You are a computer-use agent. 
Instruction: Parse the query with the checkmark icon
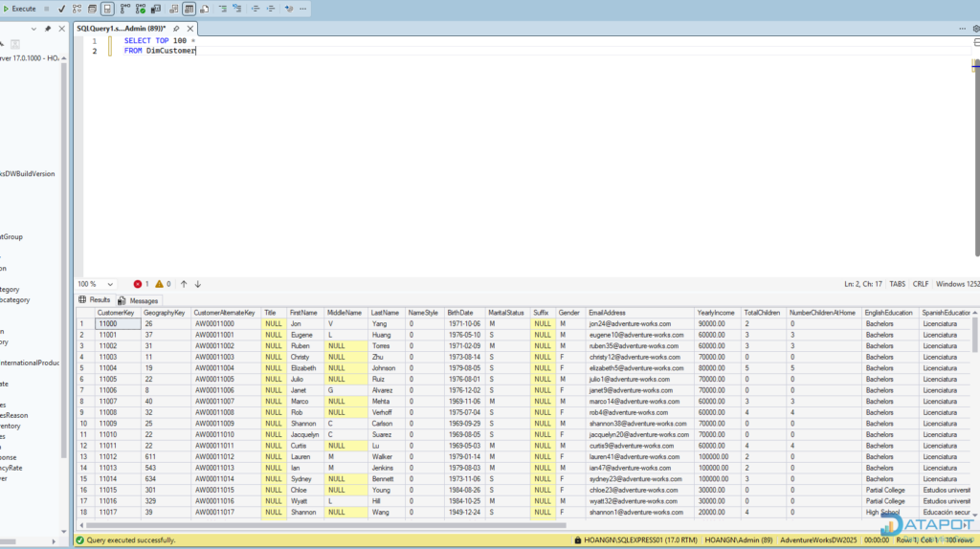click(61, 9)
